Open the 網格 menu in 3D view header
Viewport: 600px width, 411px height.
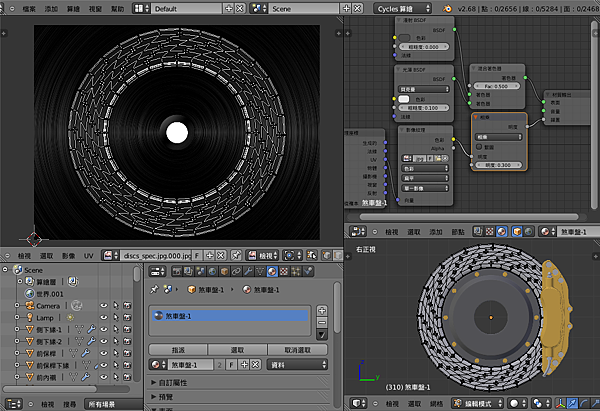[x=436, y=404]
